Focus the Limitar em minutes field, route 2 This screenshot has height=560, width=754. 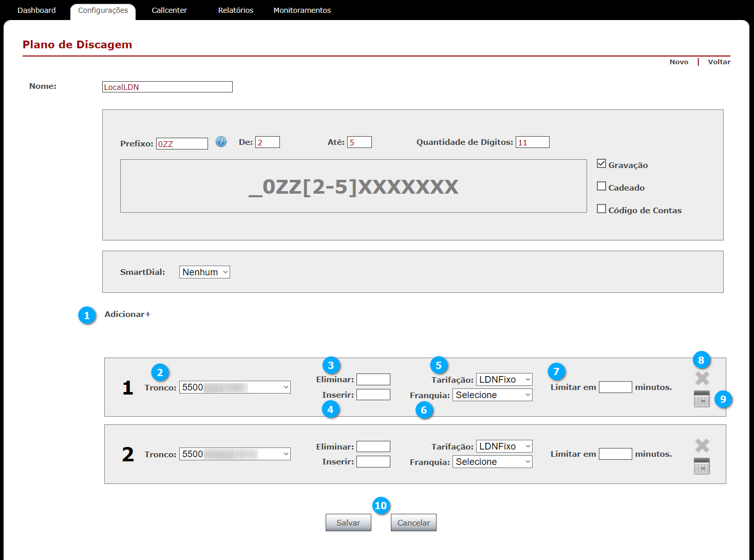click(615, 454)
